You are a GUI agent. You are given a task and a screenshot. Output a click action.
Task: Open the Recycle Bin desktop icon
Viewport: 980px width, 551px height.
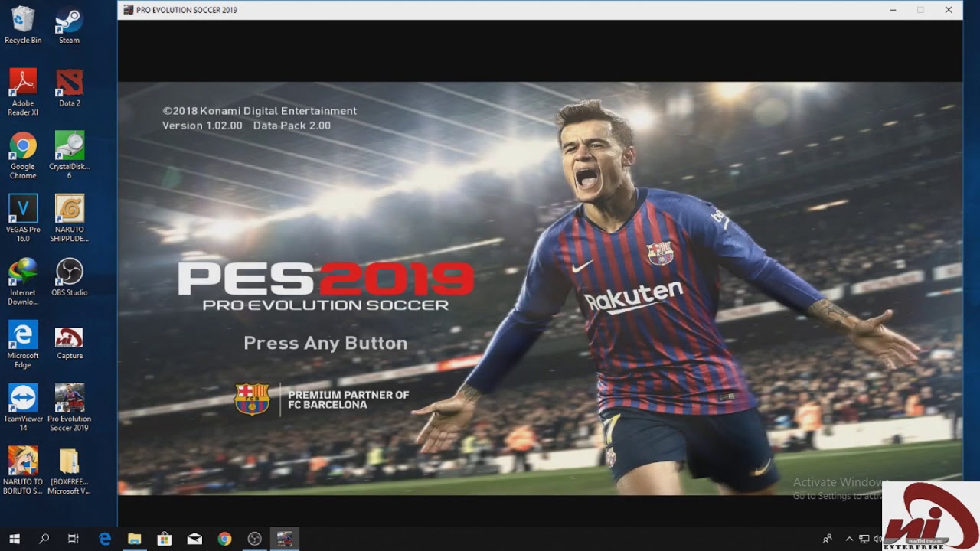(23, 25)
